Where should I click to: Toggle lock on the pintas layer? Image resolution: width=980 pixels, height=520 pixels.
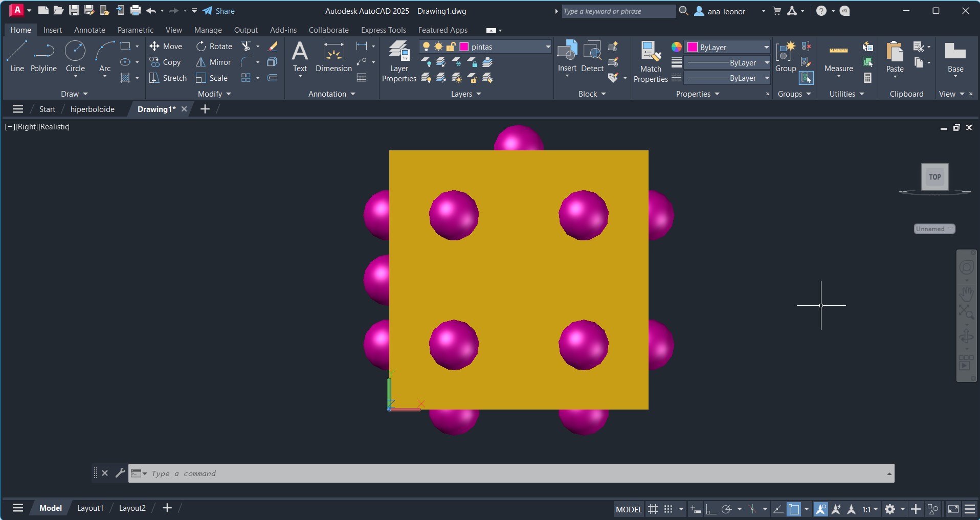tap(451, 47)
